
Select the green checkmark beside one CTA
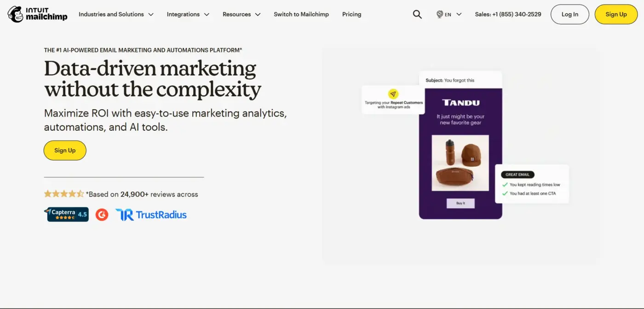tap(505, 193)
